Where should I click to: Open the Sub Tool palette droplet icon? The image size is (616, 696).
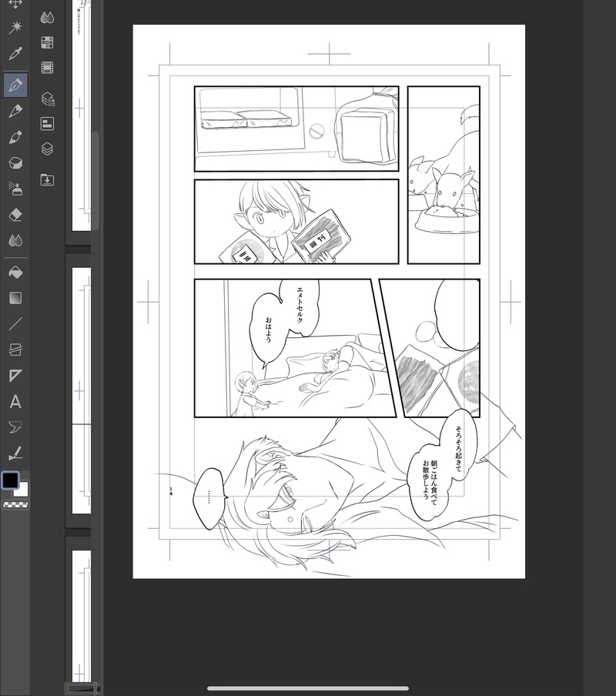tap(47, 18)
